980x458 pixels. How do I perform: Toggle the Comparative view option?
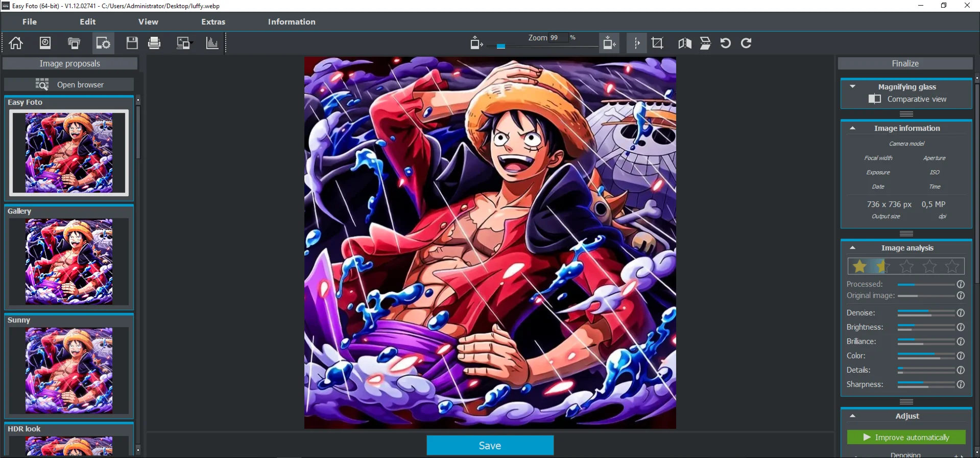tap(875, 99)
